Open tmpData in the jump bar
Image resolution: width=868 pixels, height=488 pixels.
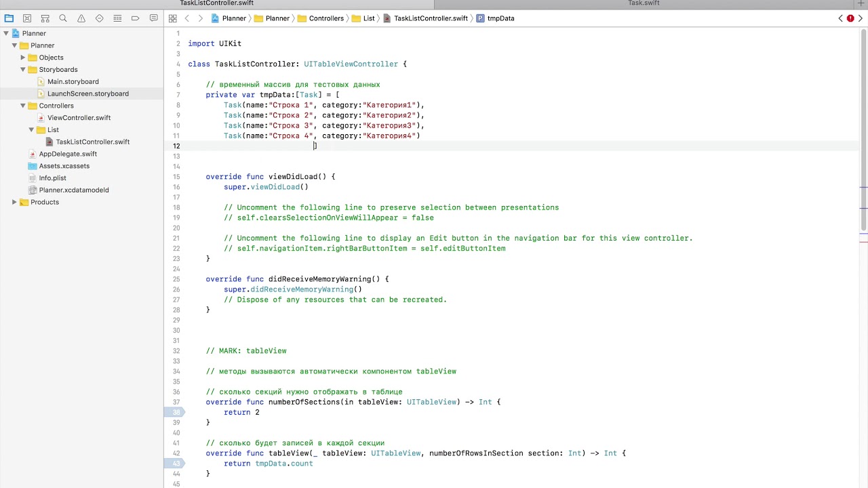495,18
